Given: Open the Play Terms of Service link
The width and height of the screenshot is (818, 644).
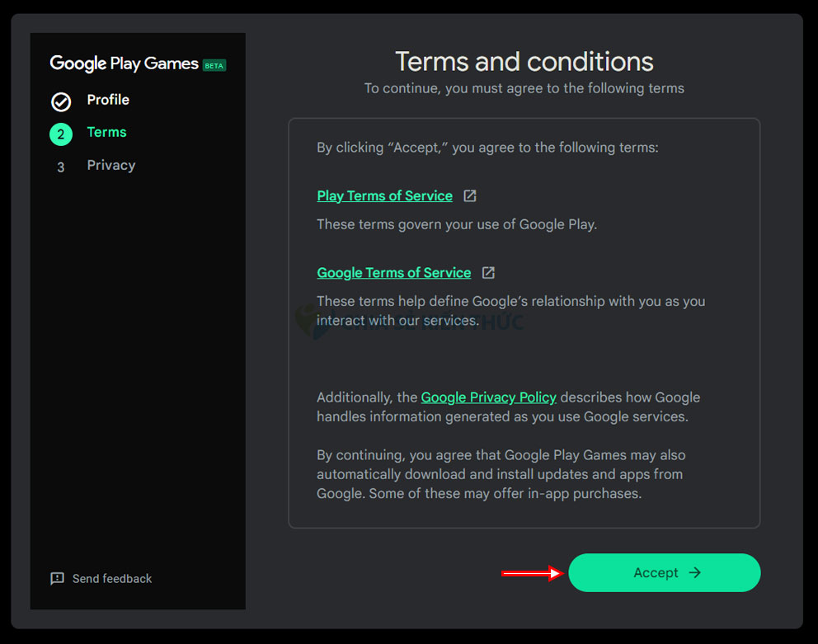Looking at the screenshot, I should click(384, 195).
